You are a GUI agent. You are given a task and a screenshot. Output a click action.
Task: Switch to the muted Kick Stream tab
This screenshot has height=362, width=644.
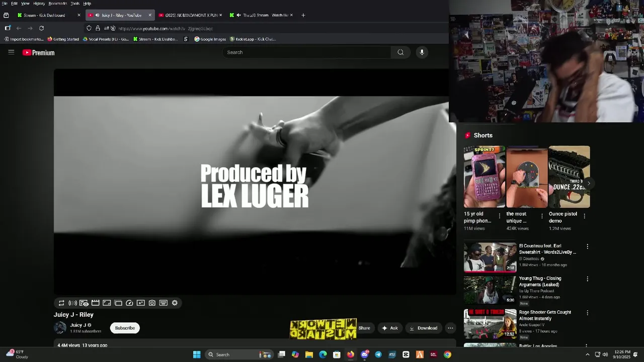pyautogui.click(x=262, y=15)
